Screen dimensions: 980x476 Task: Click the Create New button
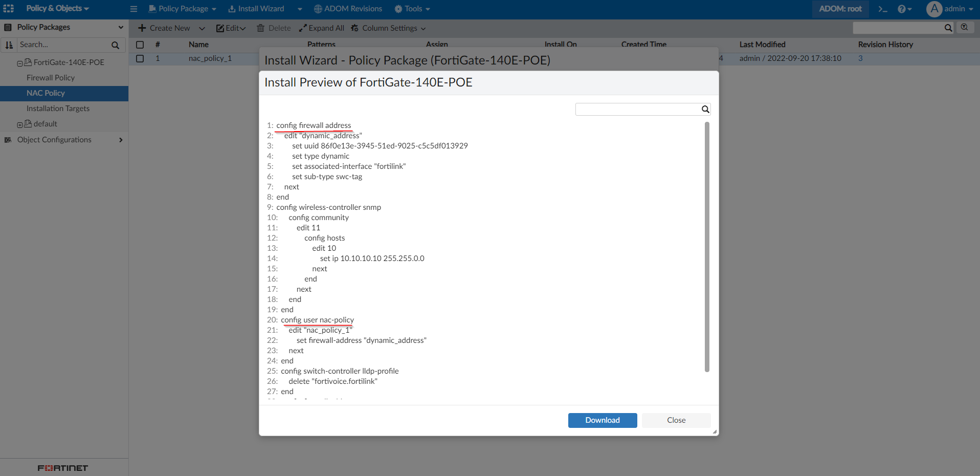(164, 28)
